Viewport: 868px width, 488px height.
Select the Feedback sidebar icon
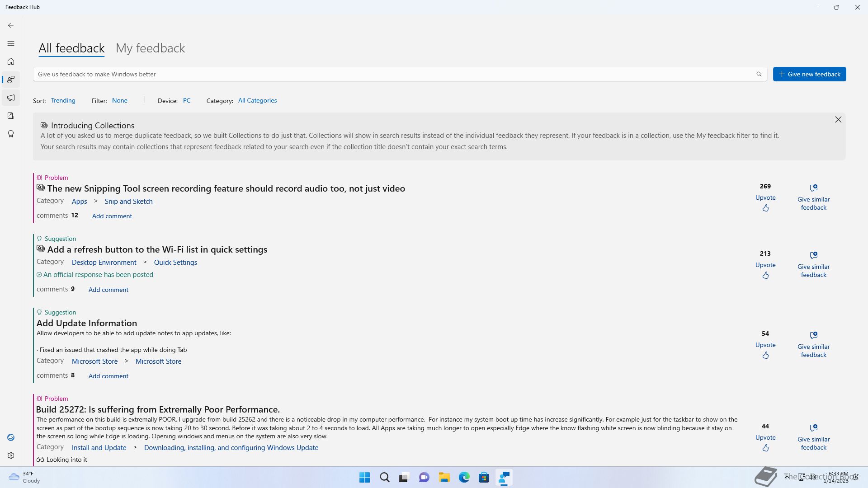click(11, 80)
